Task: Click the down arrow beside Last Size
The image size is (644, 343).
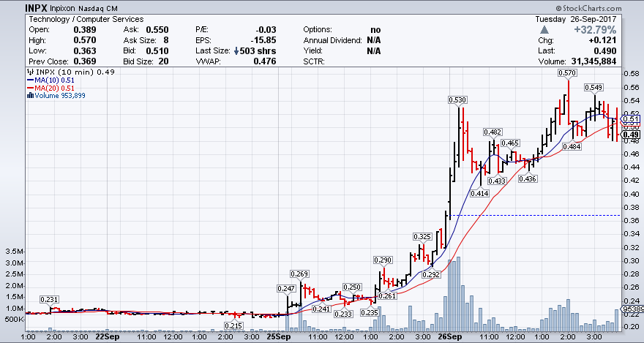Action: tap(235, 51)
